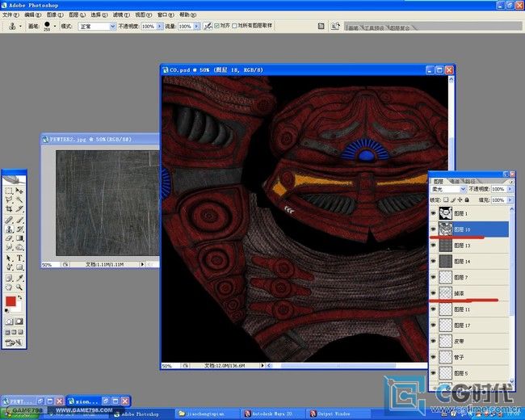Screen dimensions: 525x420
Task: Click swap foreground and background colors icon
Action: (x=20, y=297)
